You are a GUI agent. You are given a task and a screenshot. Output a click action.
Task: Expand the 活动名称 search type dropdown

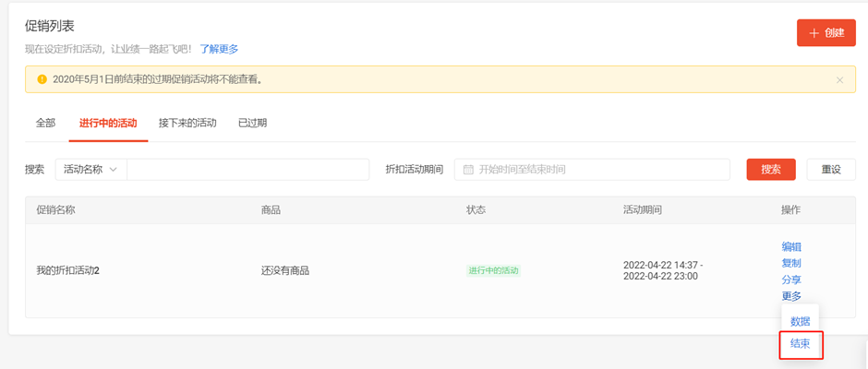[x=90, y=170]
